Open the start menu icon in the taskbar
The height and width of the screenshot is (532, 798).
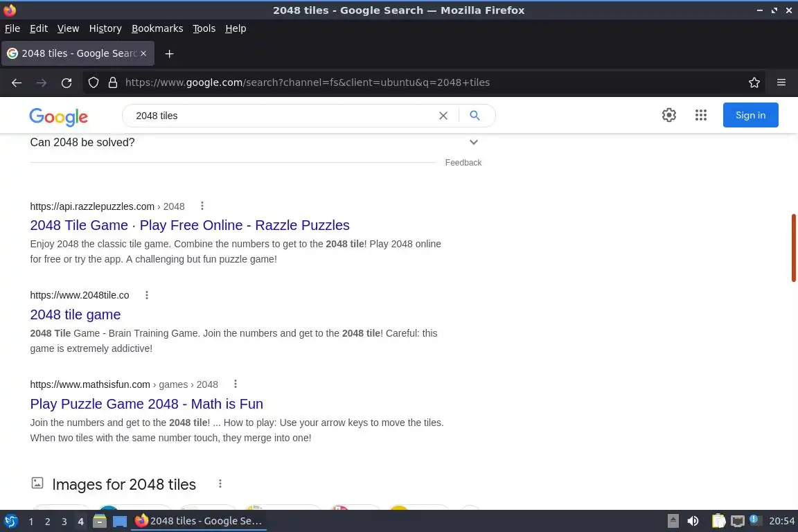click(10, 521)
